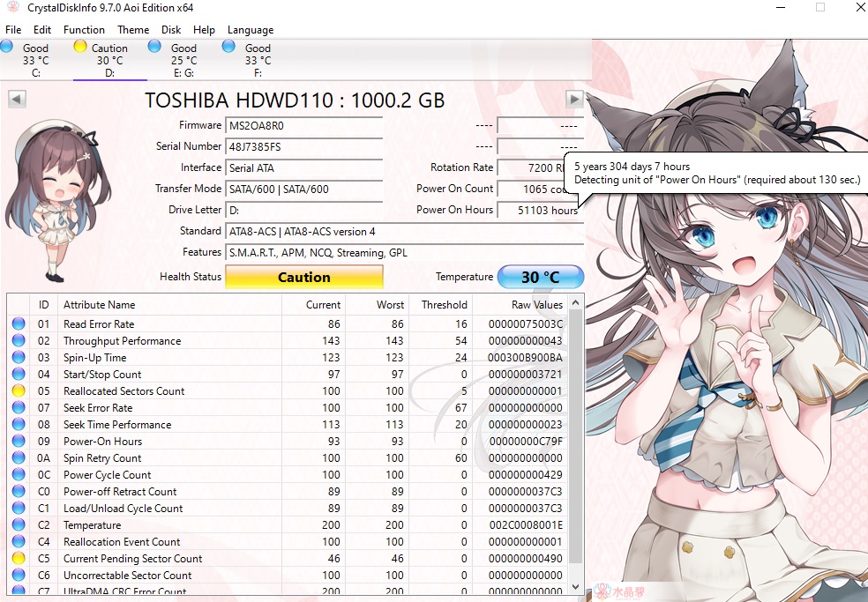The image size is (868, 602).
Task: Click the Drive Letter field
Action: point(304,211)
